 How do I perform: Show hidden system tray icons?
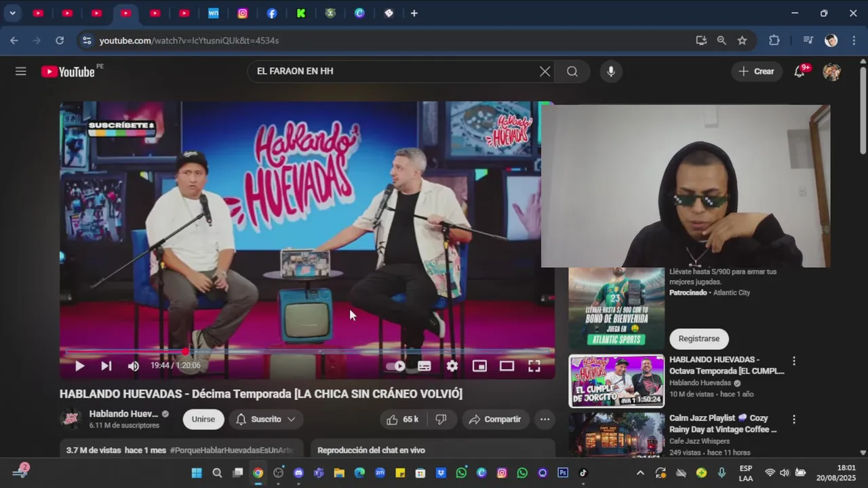pyautogui.click(x=640, y=473)
